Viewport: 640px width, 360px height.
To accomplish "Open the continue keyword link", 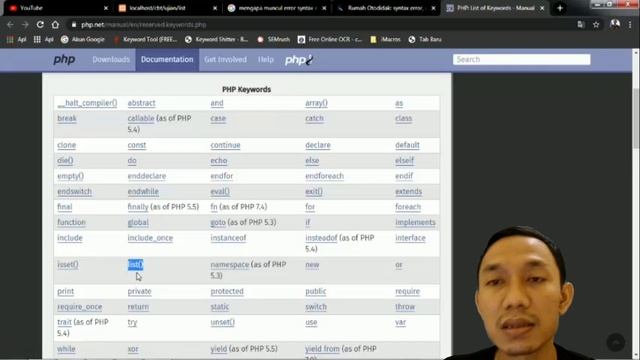I will pos(225,145).
